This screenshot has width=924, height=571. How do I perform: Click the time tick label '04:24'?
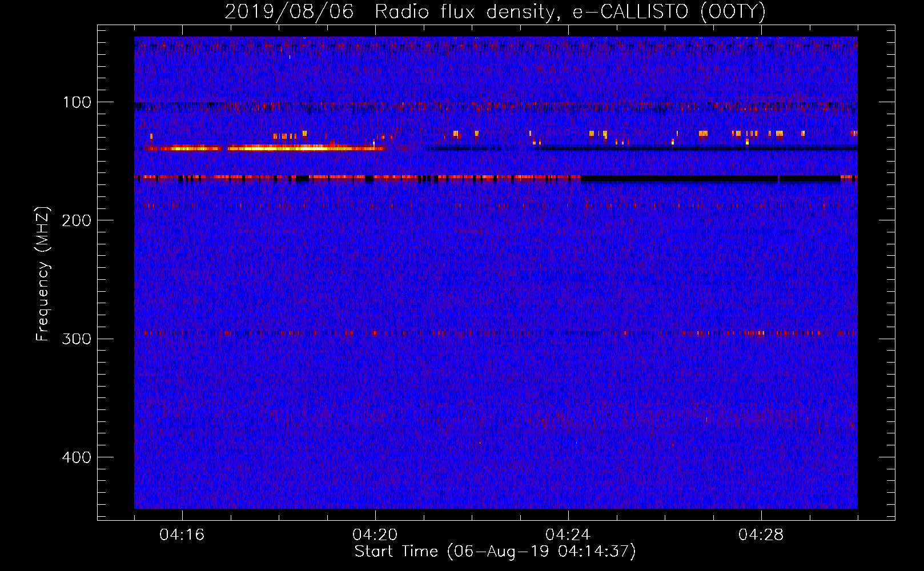pos(568,535)
